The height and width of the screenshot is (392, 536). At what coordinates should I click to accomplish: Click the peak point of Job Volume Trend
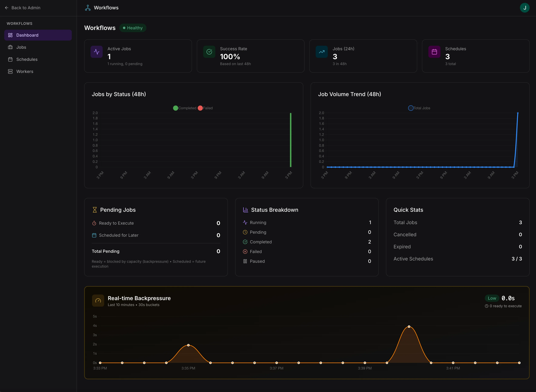(518, 113)
